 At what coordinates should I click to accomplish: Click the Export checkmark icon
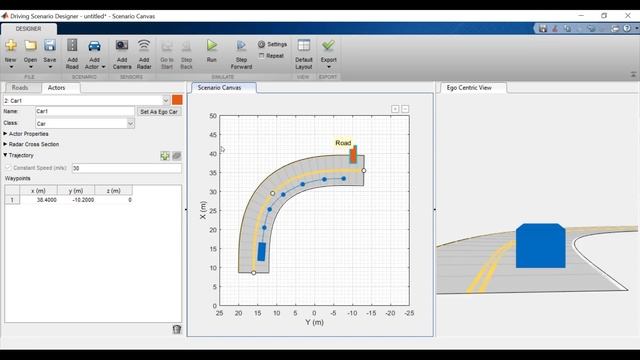coord(328,45)
